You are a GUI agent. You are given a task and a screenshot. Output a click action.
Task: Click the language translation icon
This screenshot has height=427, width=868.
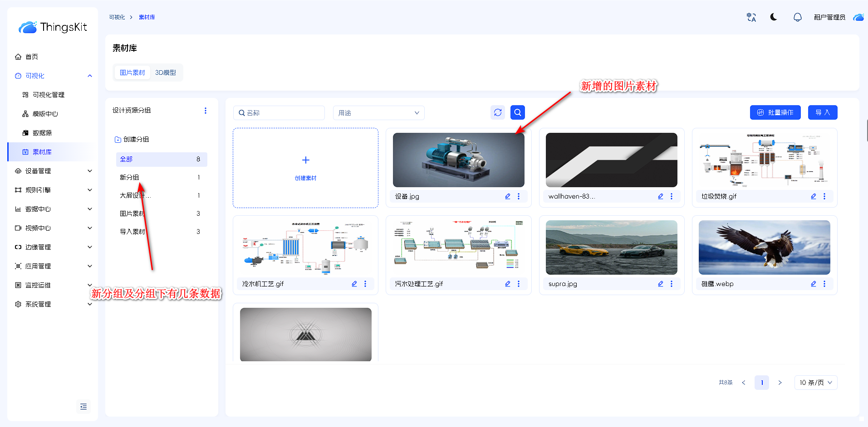pos(751,17)
